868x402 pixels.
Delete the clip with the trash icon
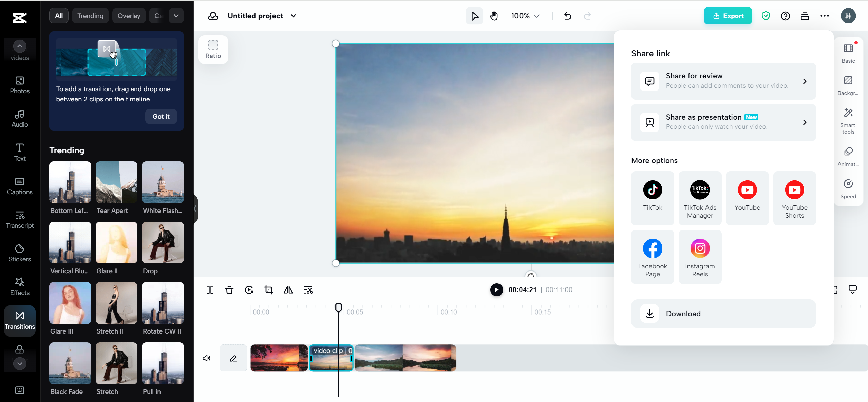coord(229,290)
